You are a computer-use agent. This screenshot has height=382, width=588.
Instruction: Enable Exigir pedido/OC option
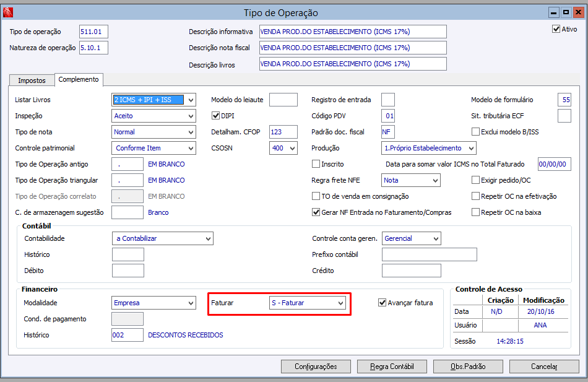point(476,180)
